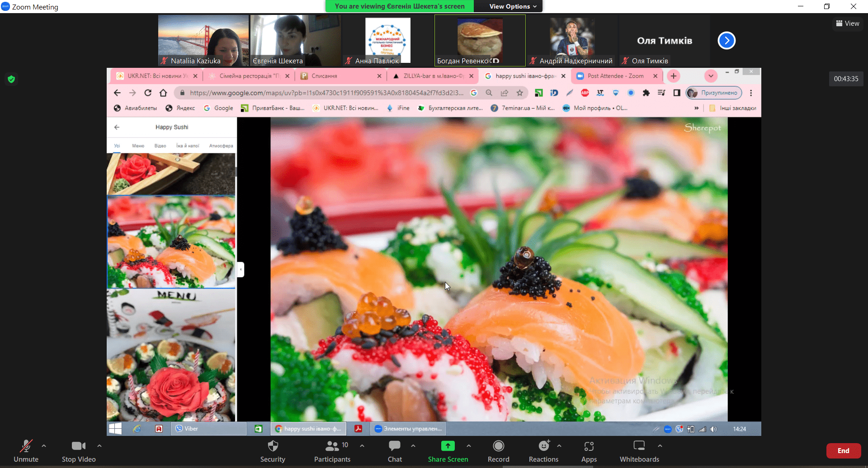Image resolution: width=868 pixels, height=468 pixels.
Task: Click the green Share Screen icon
Action: [448, 446]
